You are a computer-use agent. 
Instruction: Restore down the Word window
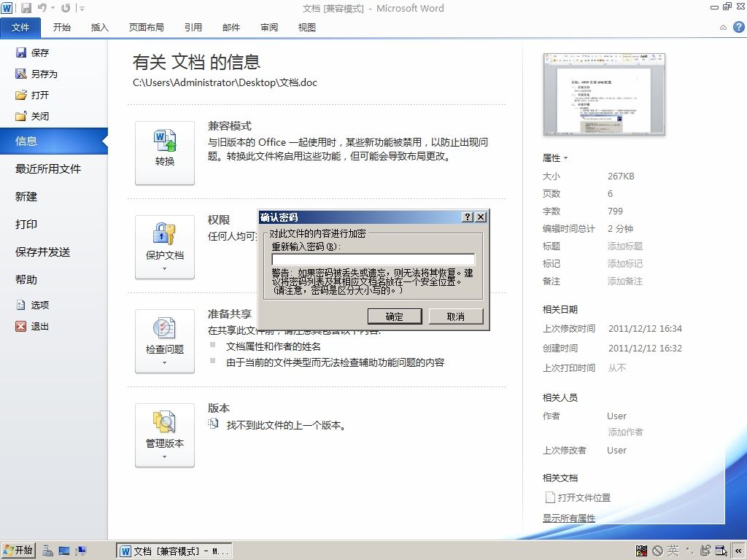pyautogui.click(x=727, y=6)
